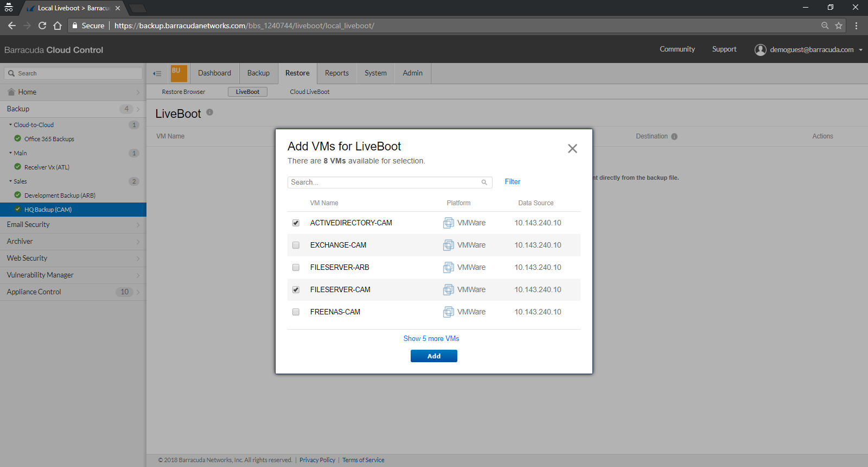Close the Add VMs for LiveBoot dialog
Screen dimensions: 868x467
coord(572,149)
